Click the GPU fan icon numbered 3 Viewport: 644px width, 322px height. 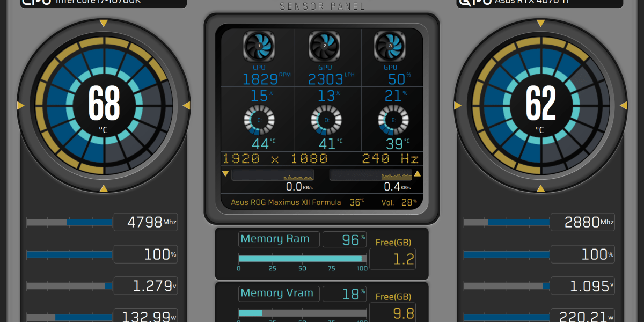click(x=390, y=46)
